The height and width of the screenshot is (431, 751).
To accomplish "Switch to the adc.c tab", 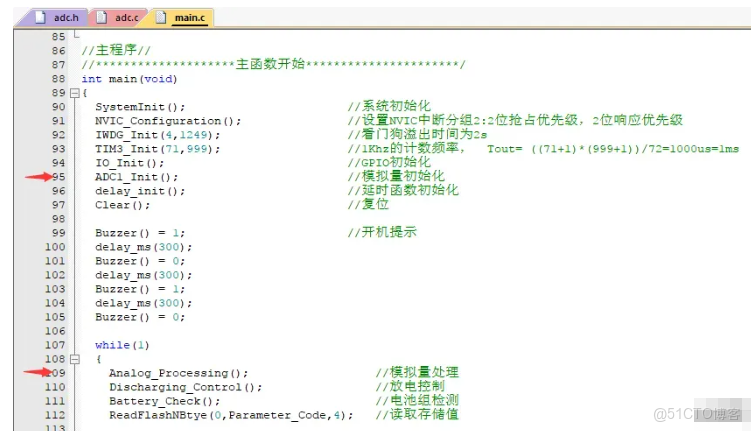I will tap(117, 18).
